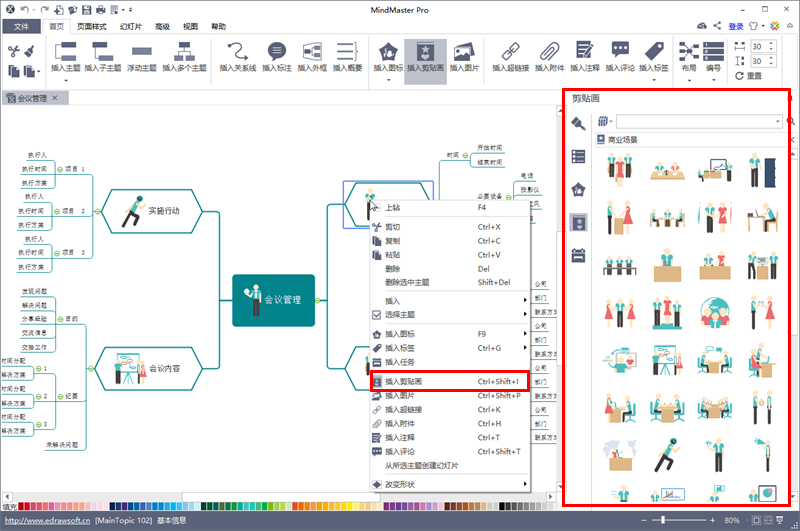Image resolution: width=800 pixels, height=531 pixels.
Task: Collapse the 纪要 branch node
Action: coord(60,396)
